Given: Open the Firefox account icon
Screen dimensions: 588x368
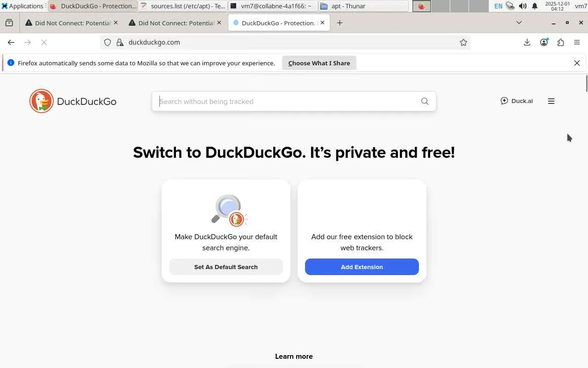Looking at the screenshot, I should [544, 42].
